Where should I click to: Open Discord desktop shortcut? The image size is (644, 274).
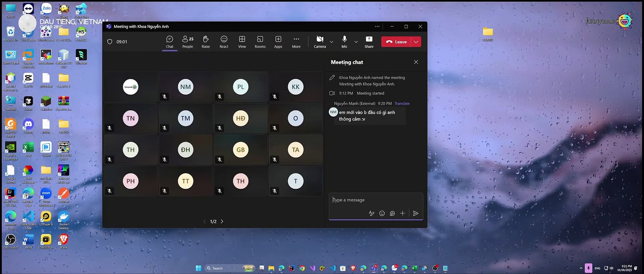point(28,126)
